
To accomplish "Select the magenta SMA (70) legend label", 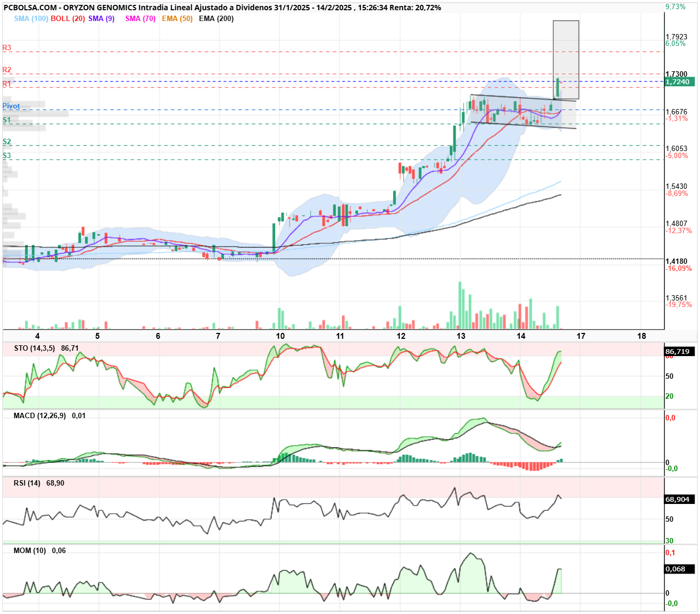I will click(x=140, y=18).
